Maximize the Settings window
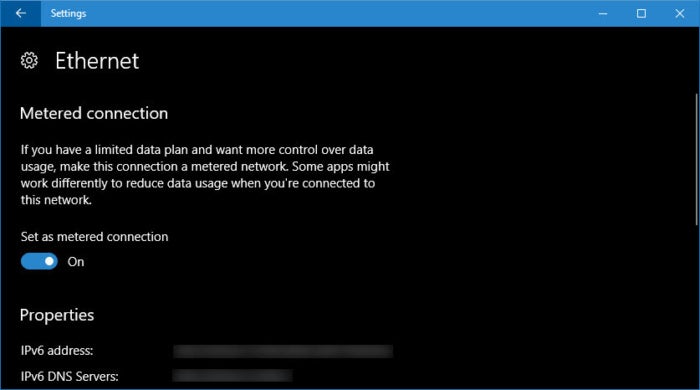The width and height of the screenshot is (700, 390). [x=641, y=13]
